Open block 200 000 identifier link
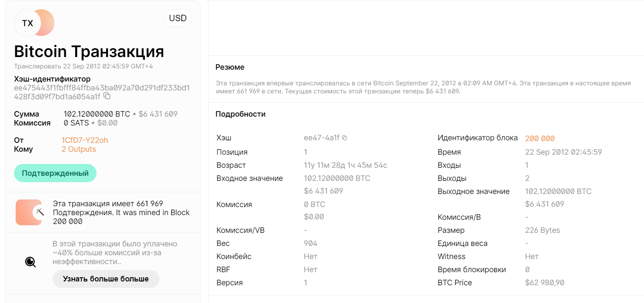The image size is (644, 303). (539, 139)
